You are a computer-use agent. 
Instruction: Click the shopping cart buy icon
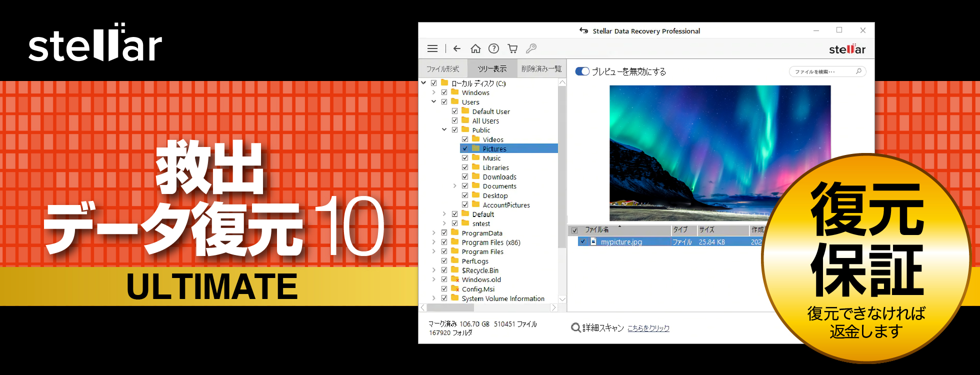coord(512,48)
